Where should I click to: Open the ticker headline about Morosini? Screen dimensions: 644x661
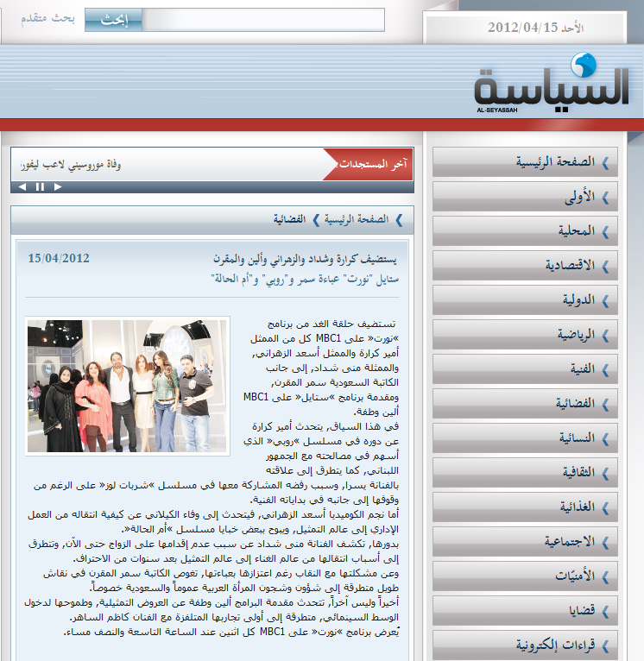point(71,165)
